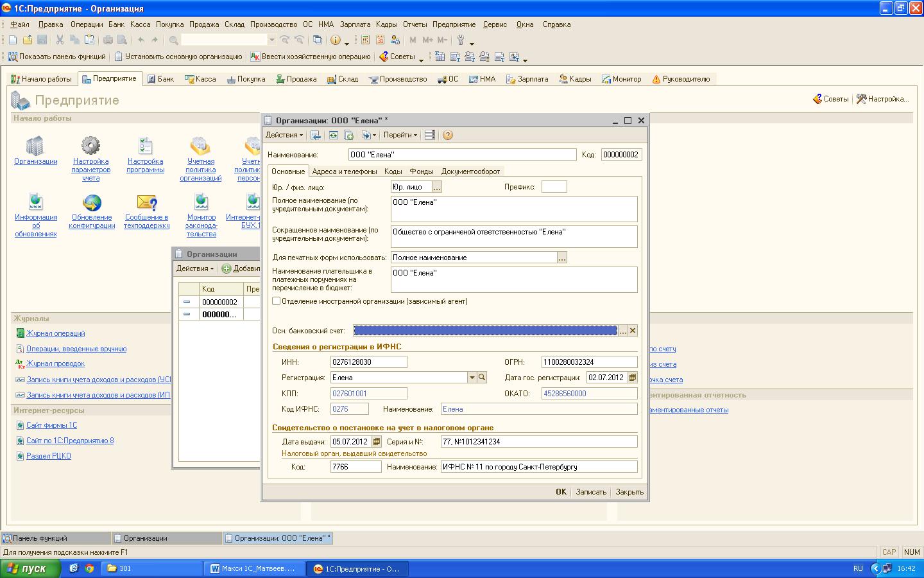Open Сообщение в техподдержку envelope icon
Screen dimensions: 924x578
click(x=147, y=202)
